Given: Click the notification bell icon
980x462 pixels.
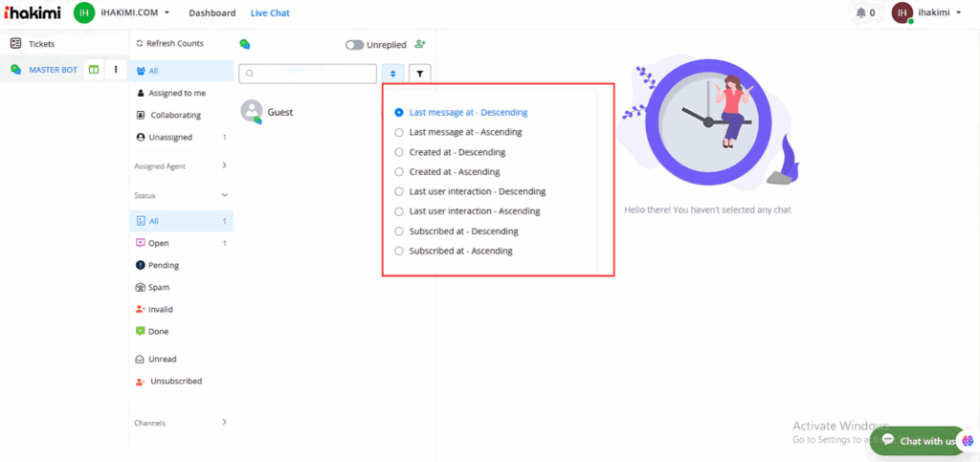Looking at the screenshot, I should (x=861, y=13).
